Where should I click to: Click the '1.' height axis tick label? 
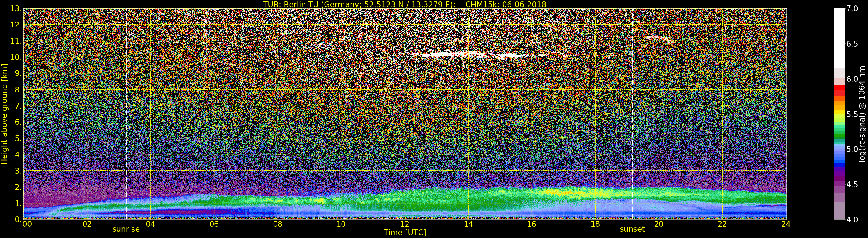(18, 203)
